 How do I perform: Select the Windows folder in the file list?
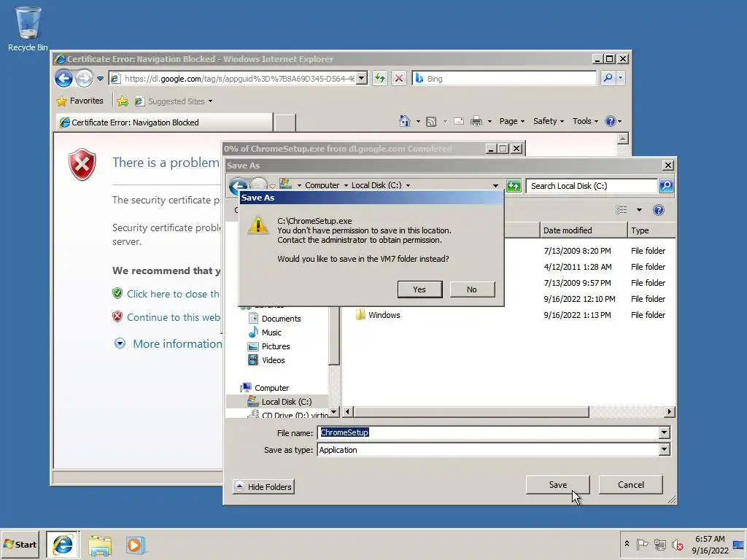click(x=384, y=315)
